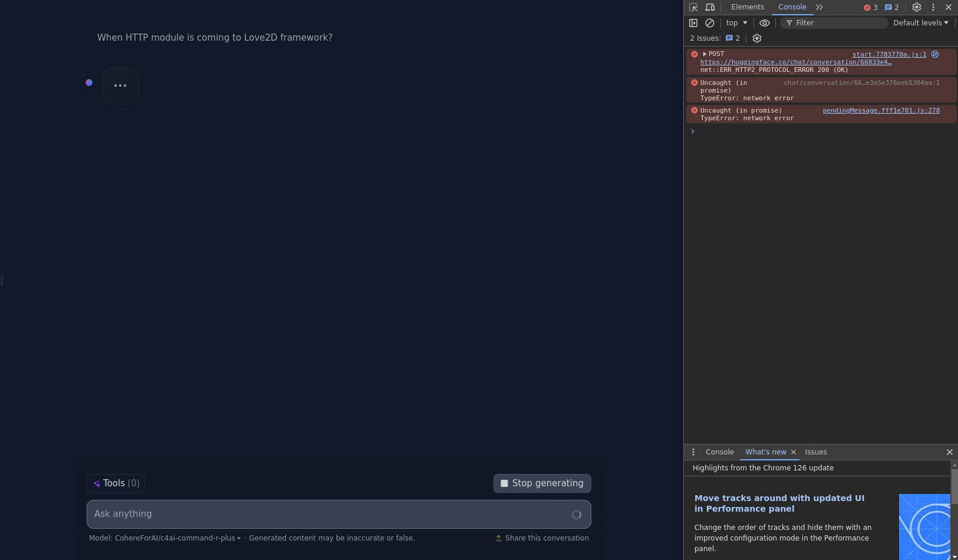Click the Ask anything input field
Viewport: 958px width, 560px height.
click(324, 514)
